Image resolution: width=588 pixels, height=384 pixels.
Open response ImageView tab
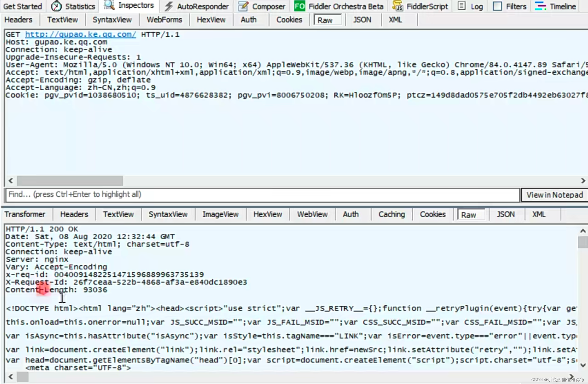(220, 214)
